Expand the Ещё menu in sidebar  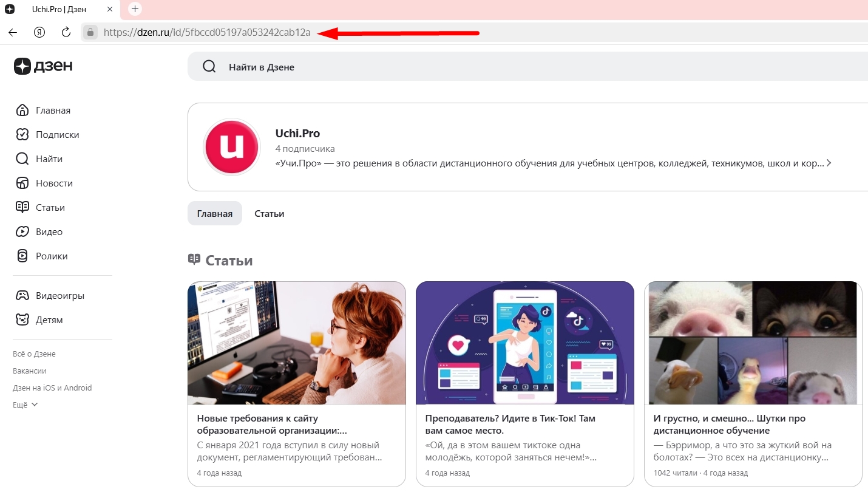pos(25,405)
